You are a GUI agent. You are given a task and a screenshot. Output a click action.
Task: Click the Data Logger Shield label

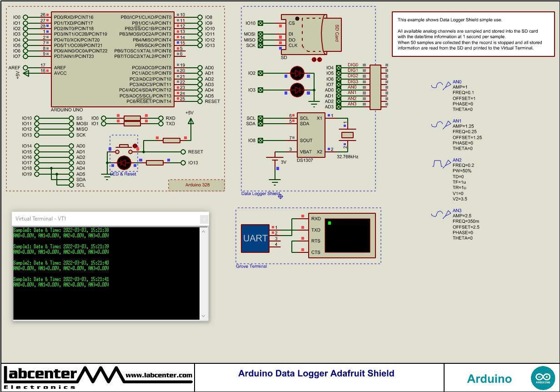(260, 193)
